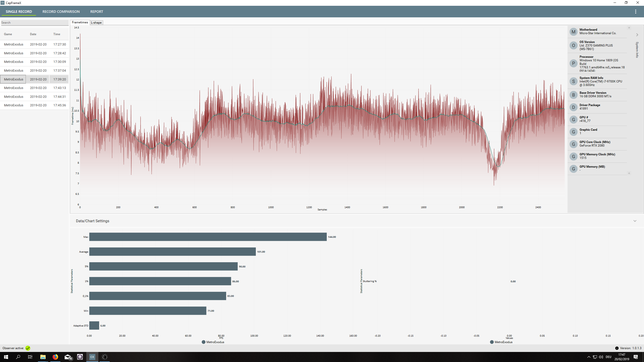Launch Firefox from the taskbar
The width and height of the screenshot is (644, 362).
(x=55, y=357)
